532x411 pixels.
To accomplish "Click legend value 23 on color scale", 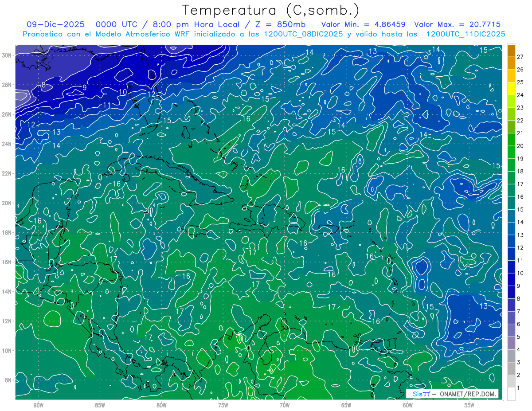I will click(x=520, y=108).
